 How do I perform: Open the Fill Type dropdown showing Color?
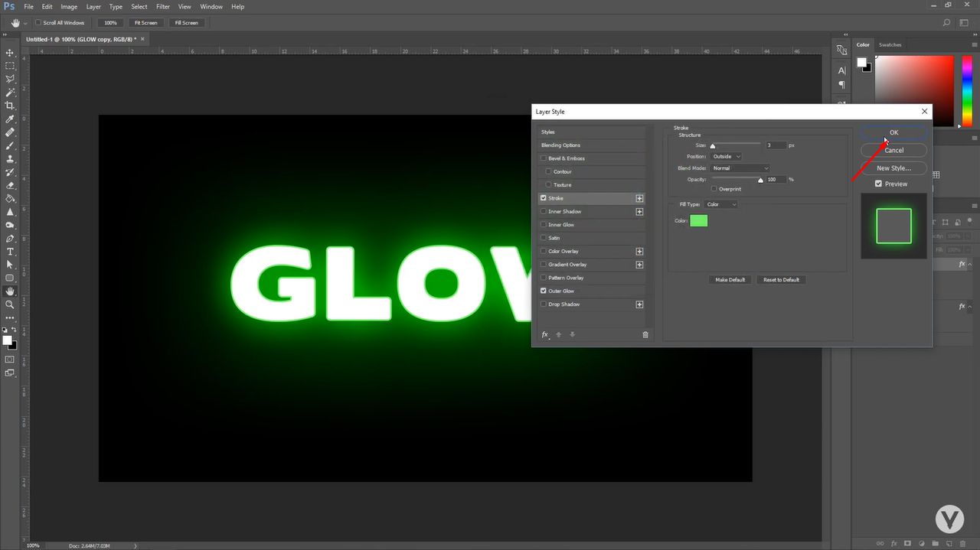pos(720,204)
